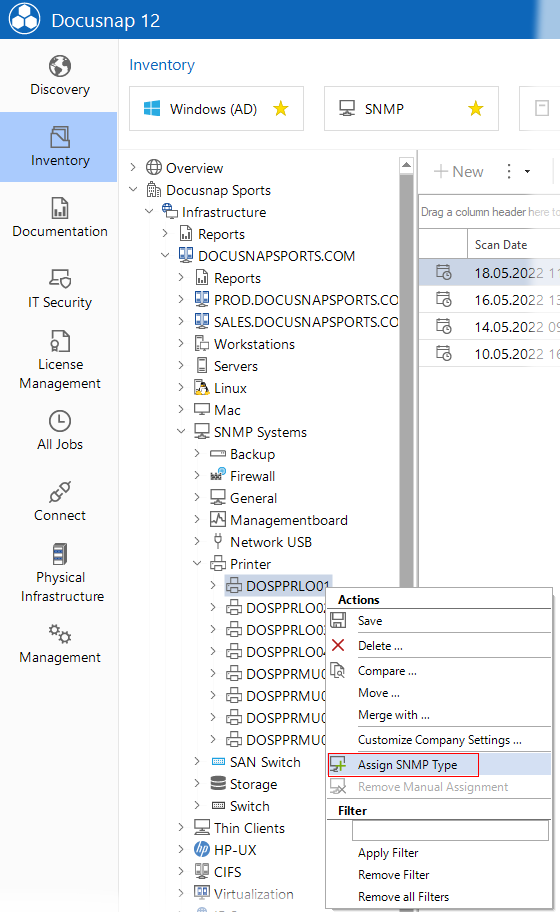Viewport: 560px width, 912px height.
Task: Open the Discovery section
Action: pyautogui.click(x=59, y=76)
